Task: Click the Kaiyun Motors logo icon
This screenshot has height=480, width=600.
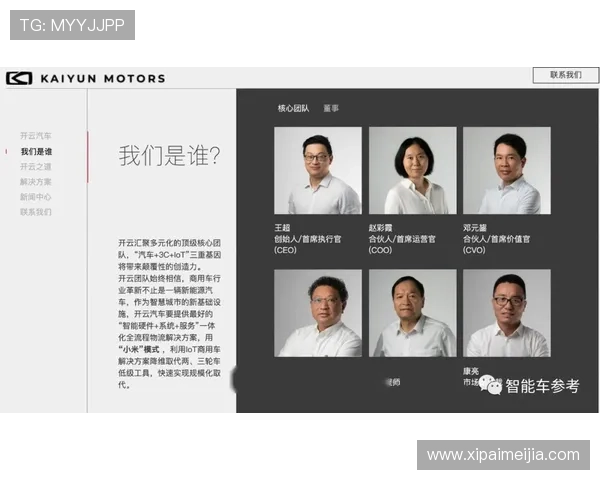Action: pyautogui.click(x=19, y=78)
